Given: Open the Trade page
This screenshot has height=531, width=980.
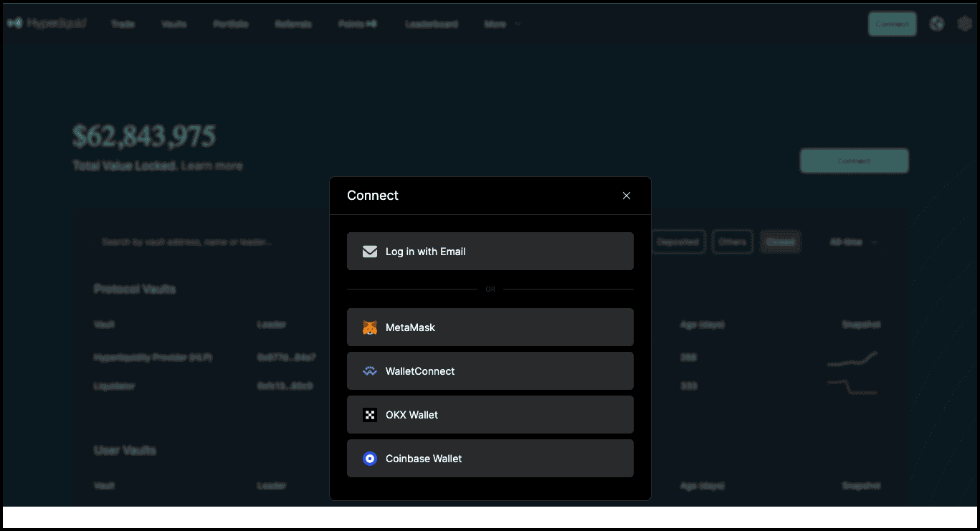Looking at the screenshot, I should (x=123, y=24).
